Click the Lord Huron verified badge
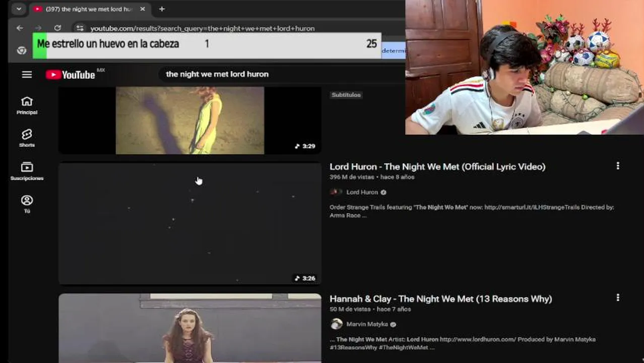 click(383, 192)
